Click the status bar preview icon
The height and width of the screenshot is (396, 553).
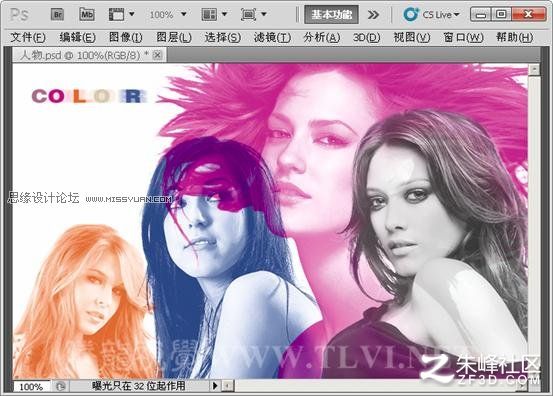[60, 386]
